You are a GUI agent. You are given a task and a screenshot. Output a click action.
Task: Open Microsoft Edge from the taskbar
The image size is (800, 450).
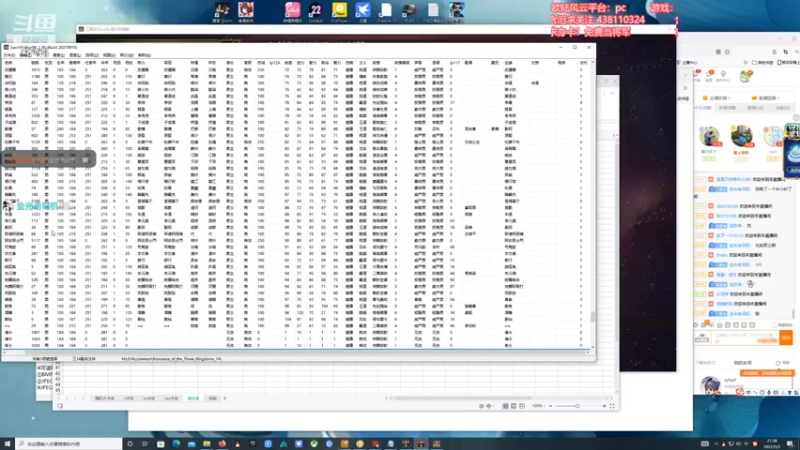coord(176,444)
